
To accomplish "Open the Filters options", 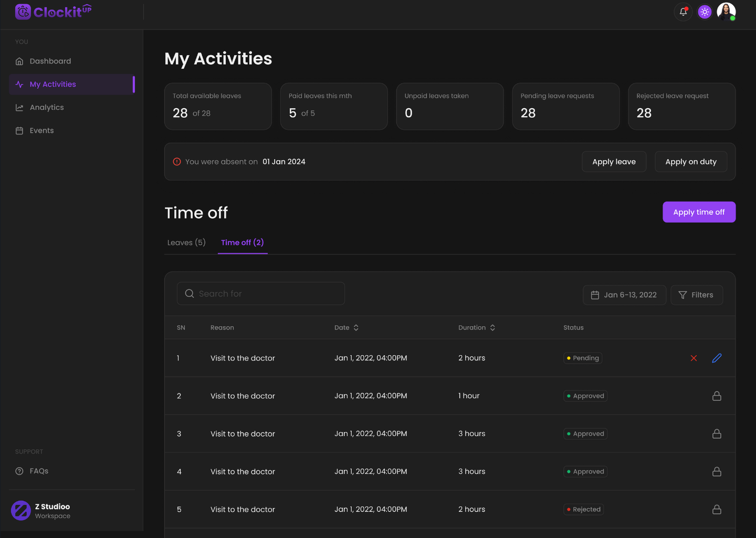I will tap(696, 295).
